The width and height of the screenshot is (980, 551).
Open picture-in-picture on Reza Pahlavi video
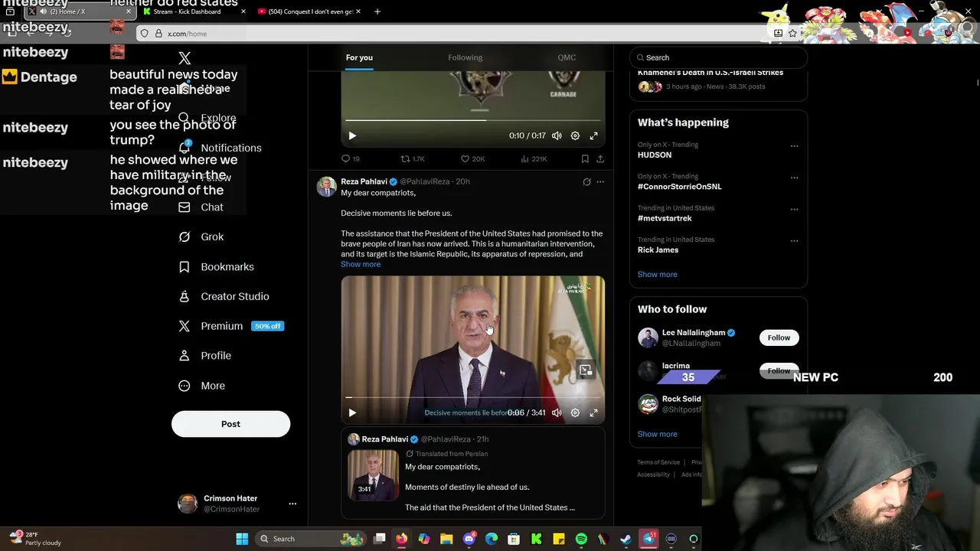point(586,370)
